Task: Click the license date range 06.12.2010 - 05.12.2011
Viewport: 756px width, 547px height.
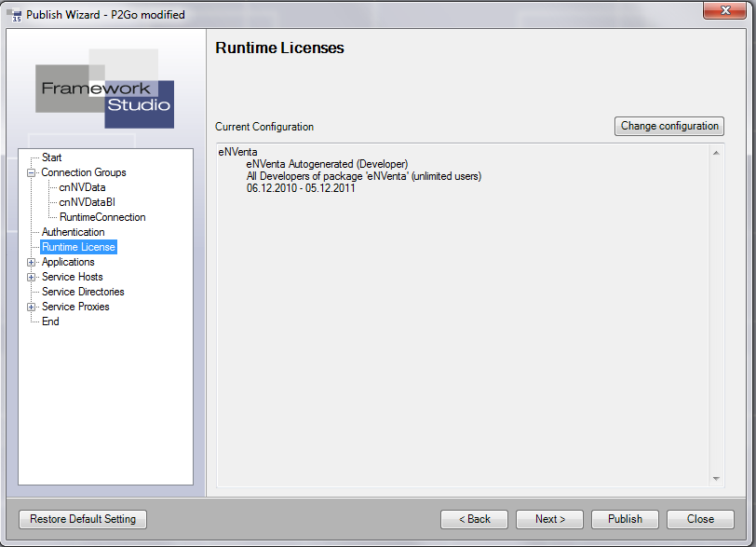Action: pyautogui.click(x=301, y=188)
